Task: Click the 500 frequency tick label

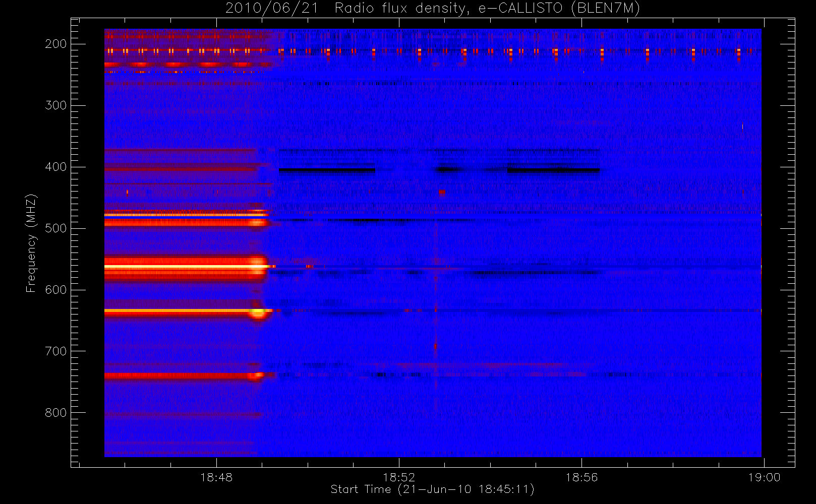Action: point(55,228)
